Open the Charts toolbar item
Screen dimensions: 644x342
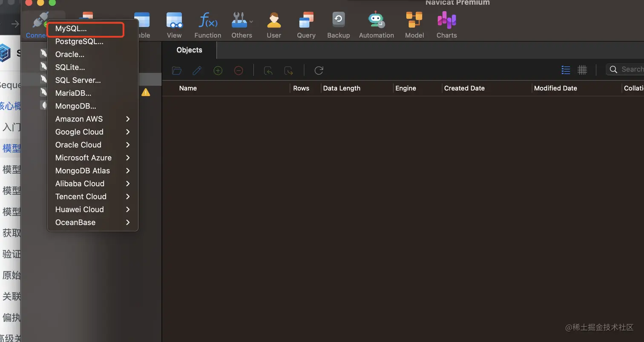(x=446, y=25)
